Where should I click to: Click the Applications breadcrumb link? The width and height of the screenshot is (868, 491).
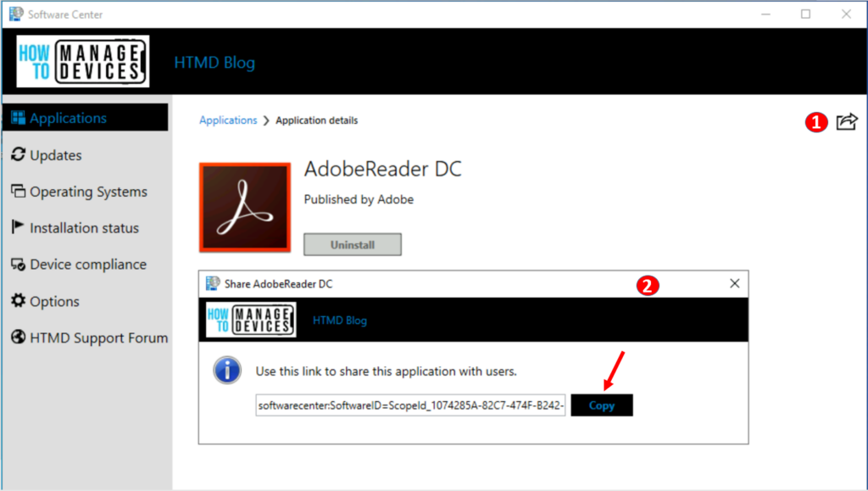point(228,120)
